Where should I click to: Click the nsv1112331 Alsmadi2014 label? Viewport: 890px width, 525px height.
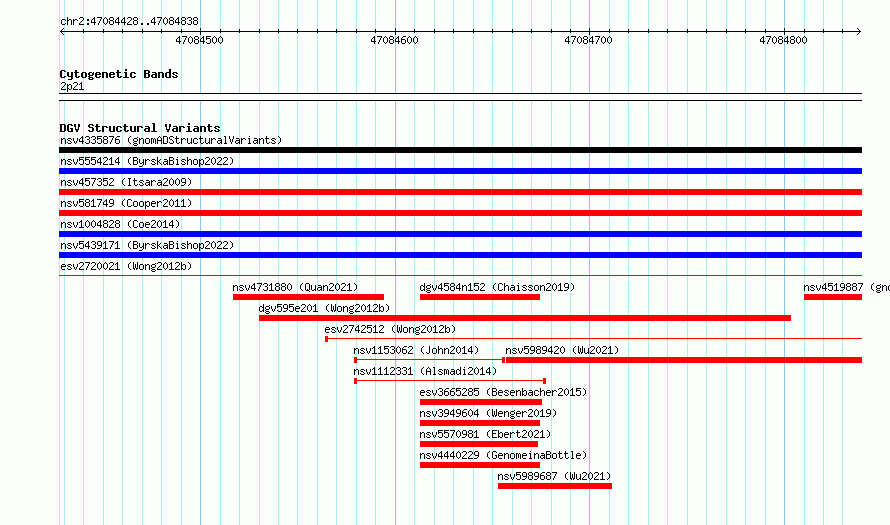coord(425,371)
